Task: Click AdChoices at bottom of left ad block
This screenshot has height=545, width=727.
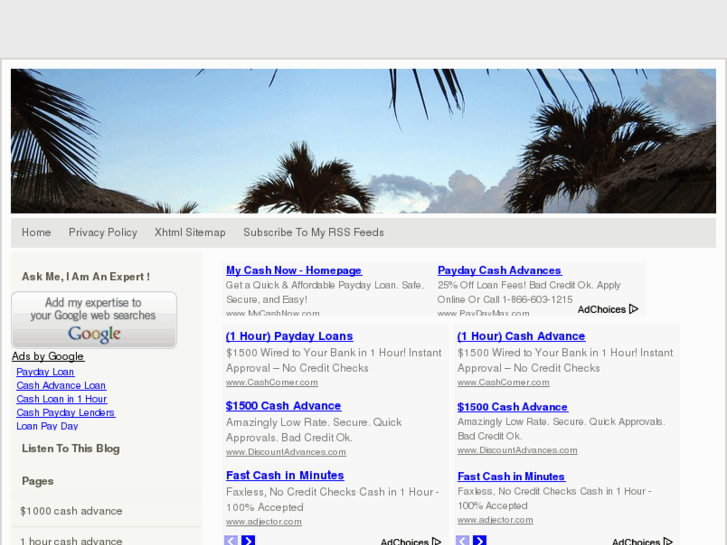Action: 411,541
